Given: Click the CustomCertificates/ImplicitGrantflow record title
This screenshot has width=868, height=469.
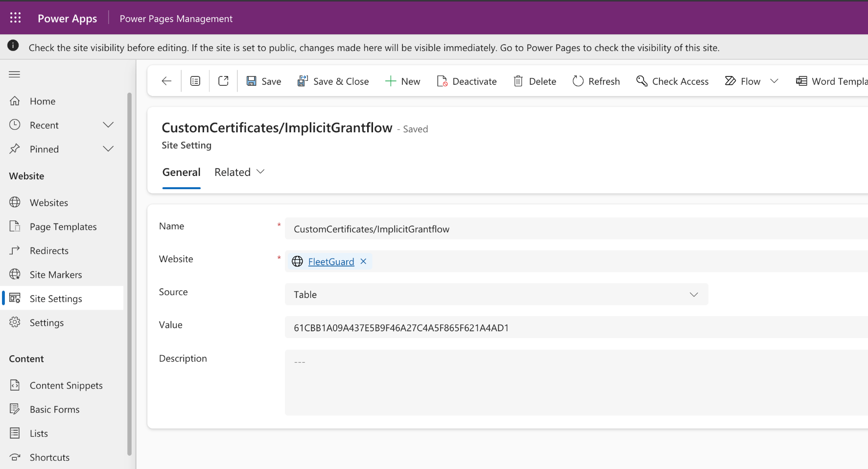Looking at the screenshot, I should point(277,127).
